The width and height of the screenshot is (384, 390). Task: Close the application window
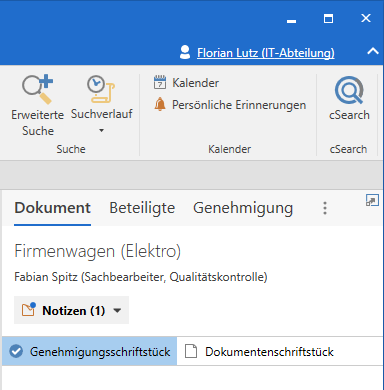click(x=366, y=18)
